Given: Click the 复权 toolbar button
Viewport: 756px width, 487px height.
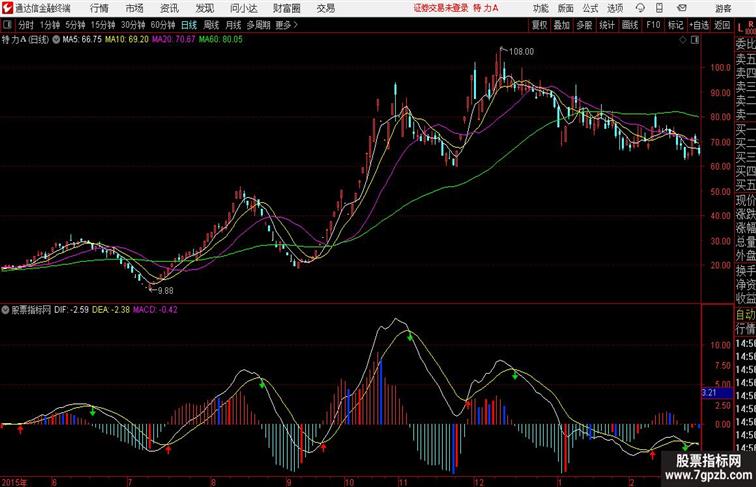Looking at the screenshot, I should (540, 25).
